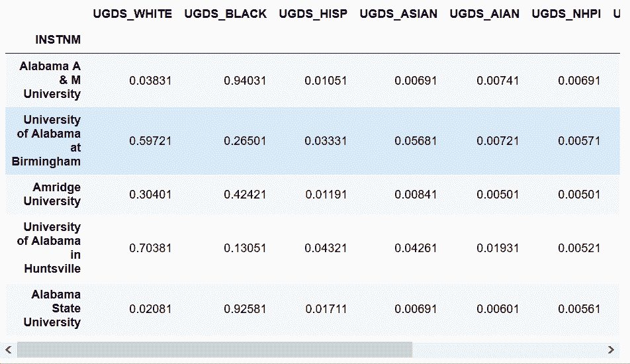
Task: Select the UGDS_WHITE column header
Action: [132, 14]
